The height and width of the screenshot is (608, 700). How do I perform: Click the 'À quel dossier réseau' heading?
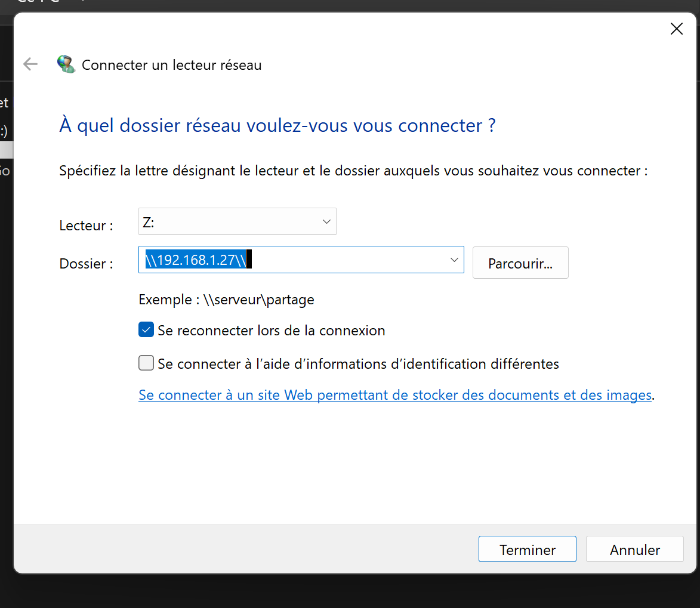[277, 126]
